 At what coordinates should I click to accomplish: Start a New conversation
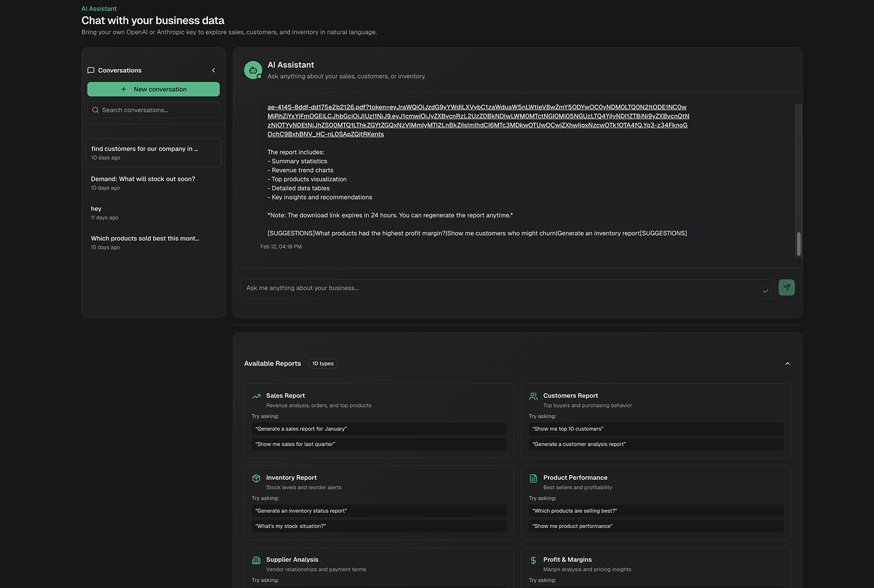(153, 89)
